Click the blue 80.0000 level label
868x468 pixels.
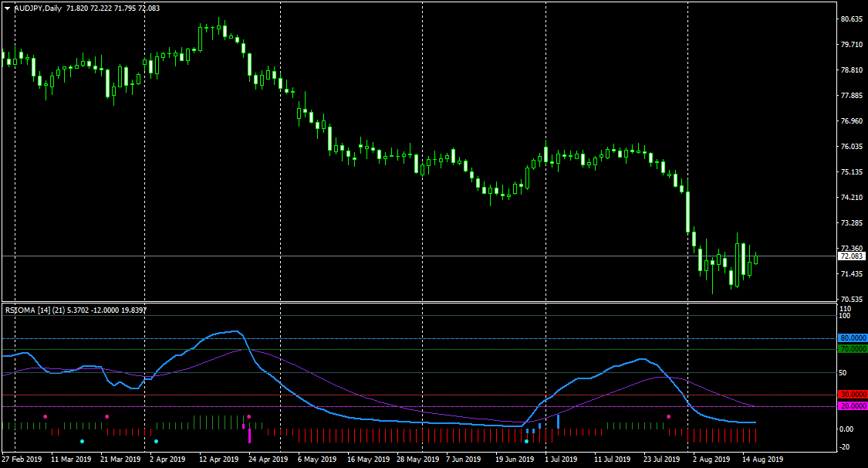click(x=853, y=337)
